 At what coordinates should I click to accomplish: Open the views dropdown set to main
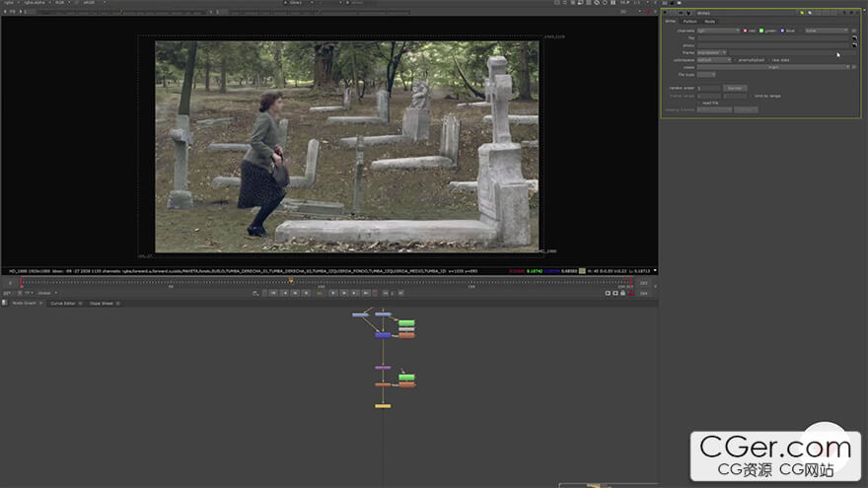(x=773, y=67)
